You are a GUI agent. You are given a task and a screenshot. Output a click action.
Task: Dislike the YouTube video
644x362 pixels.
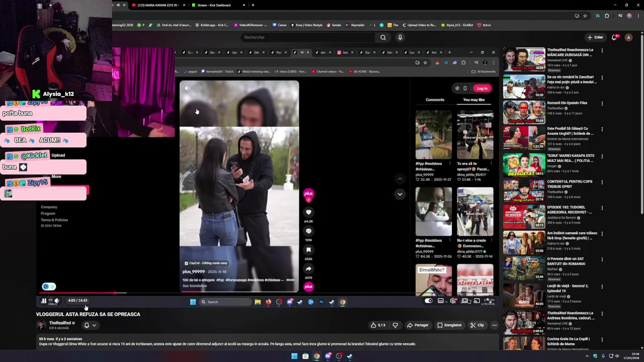(395, 325)
